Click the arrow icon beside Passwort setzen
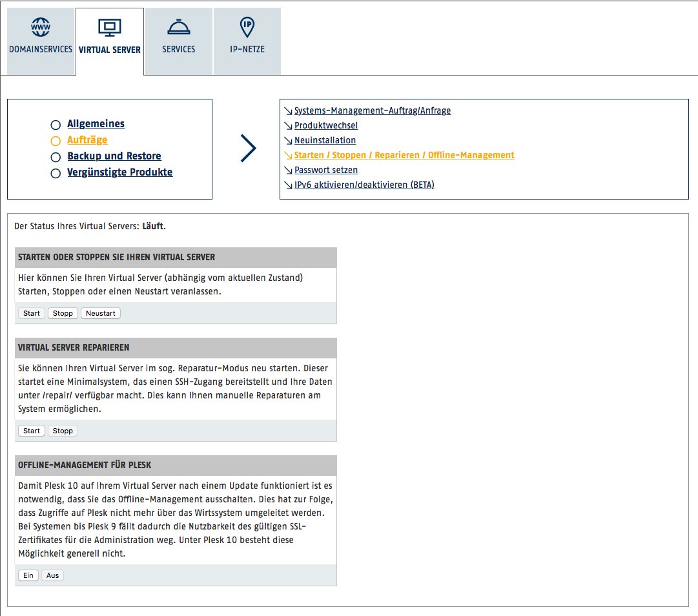Viewport: 698px width, 616px height. (289, 170)
